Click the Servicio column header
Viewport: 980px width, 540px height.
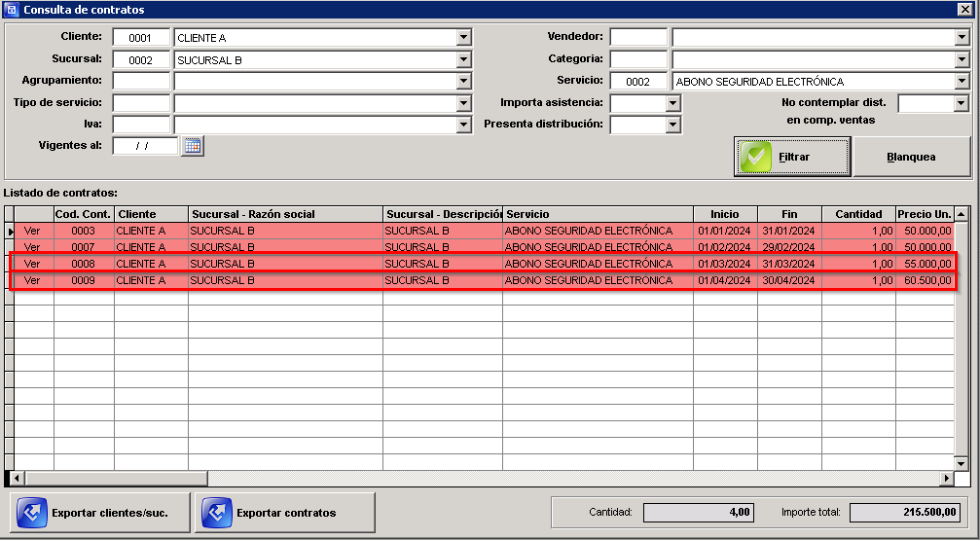599,214
